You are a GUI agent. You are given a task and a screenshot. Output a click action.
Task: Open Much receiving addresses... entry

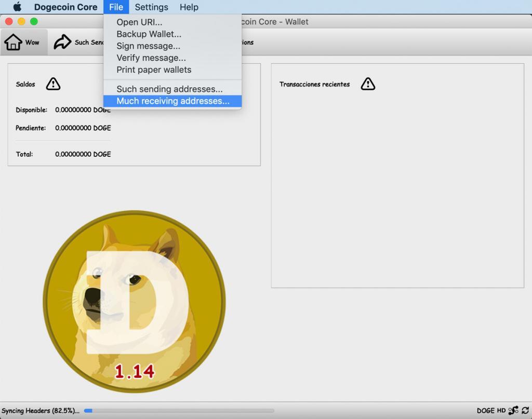click(x=172, y=101)
